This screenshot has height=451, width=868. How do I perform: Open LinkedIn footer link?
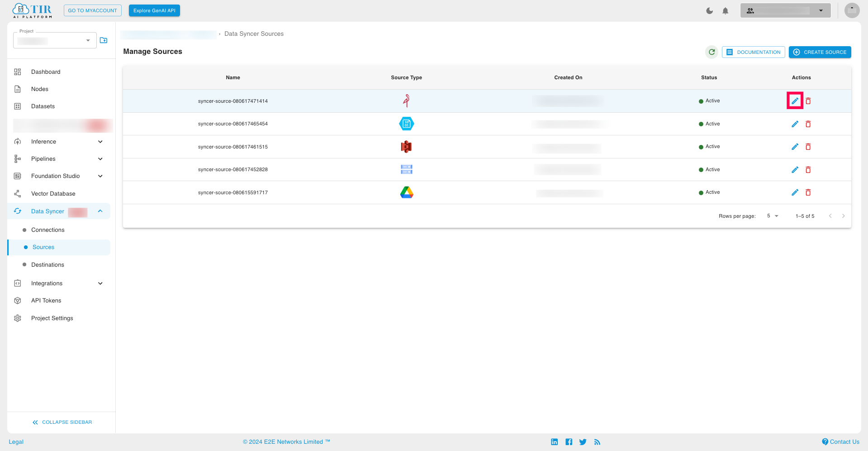(x=555, y=442)
